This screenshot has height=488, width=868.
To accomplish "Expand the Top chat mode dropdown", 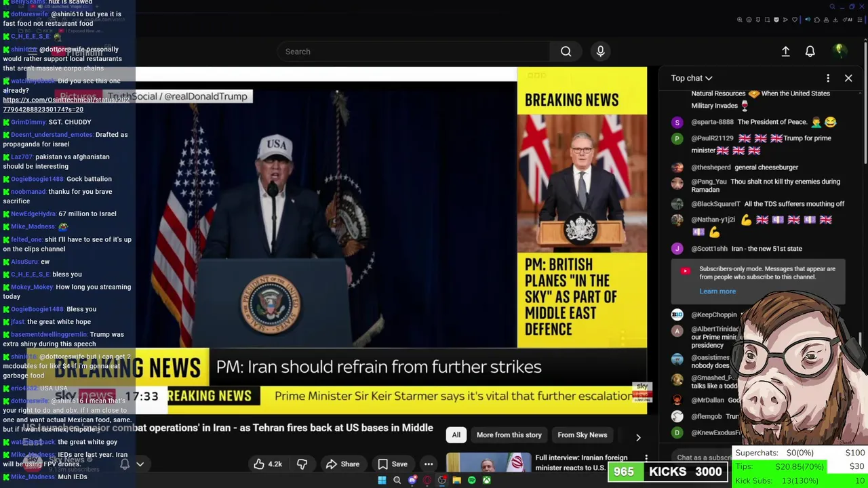I will (691, 78).
